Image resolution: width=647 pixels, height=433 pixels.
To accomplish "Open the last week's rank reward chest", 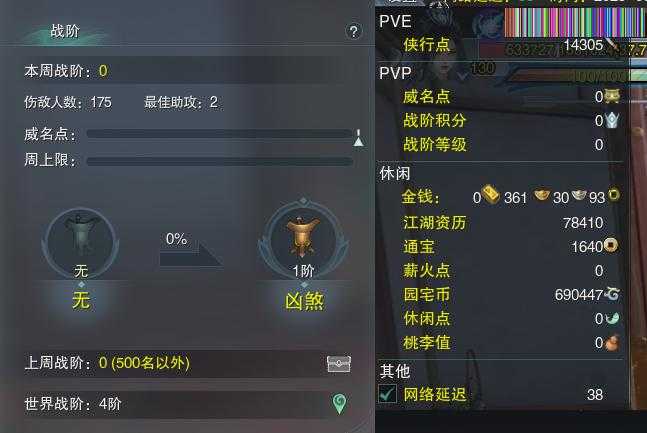I will tap(339, 364).
